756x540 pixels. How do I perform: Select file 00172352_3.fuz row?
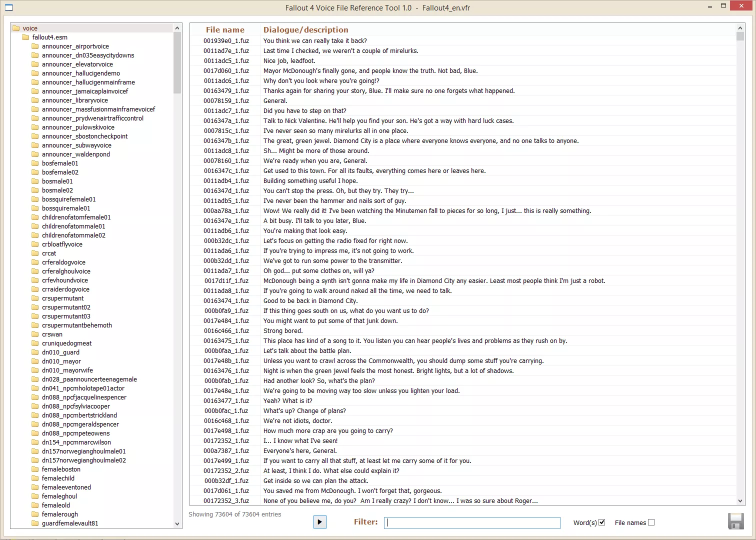pyautogui.click(x=463, y=500)
